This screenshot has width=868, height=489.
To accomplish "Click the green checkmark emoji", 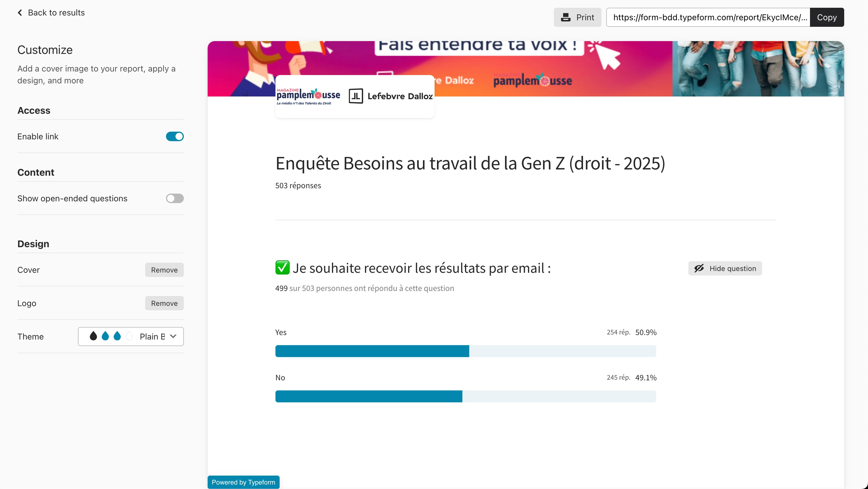I will (x=282, y=268).
